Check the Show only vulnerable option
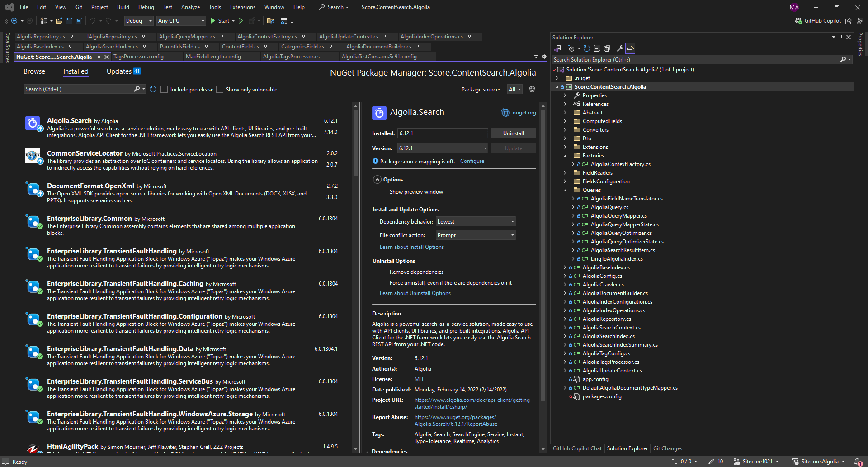868x467 pixels. 220,90
